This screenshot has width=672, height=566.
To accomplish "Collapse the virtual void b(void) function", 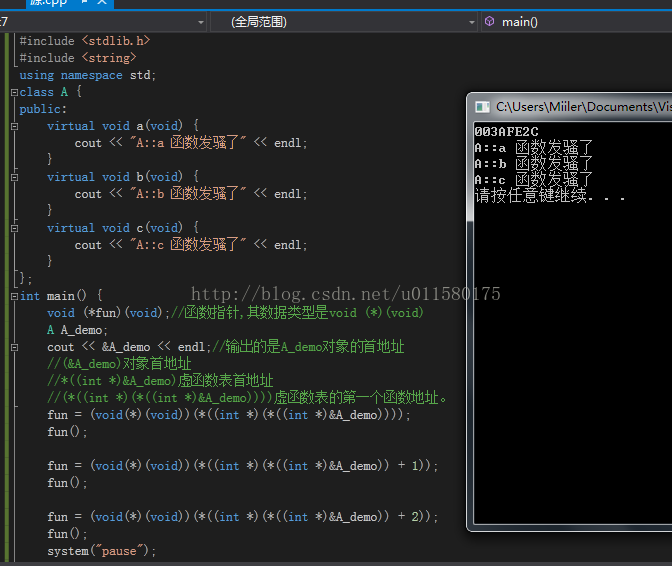I will click(x=14, y=177).
